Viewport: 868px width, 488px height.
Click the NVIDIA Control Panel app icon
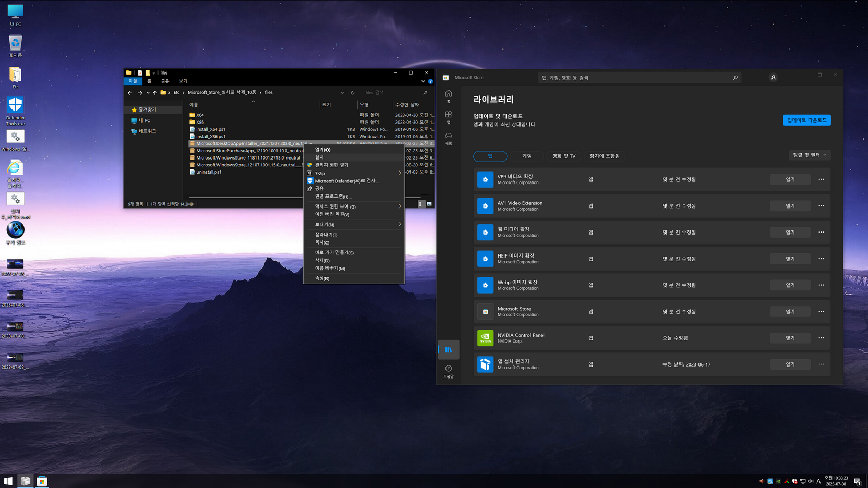click(x=485, y=338)
